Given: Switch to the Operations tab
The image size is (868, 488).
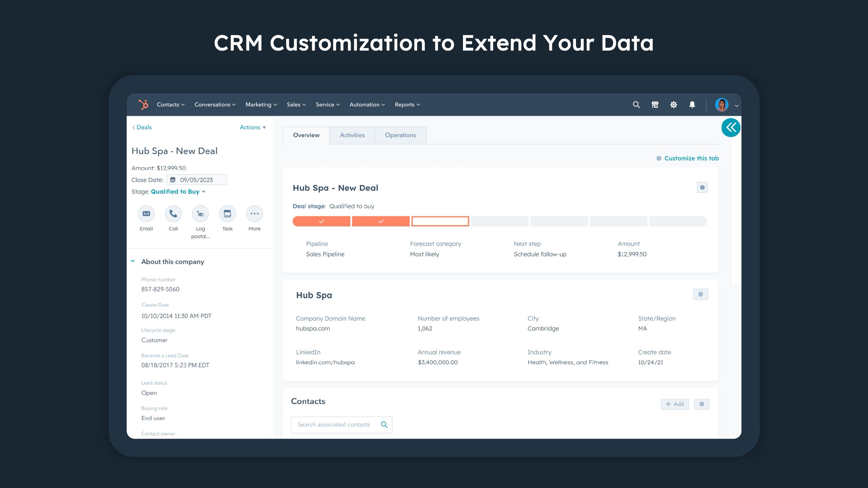Looking at the screenshot, I should pyautogui.click(x=400, y=135).
